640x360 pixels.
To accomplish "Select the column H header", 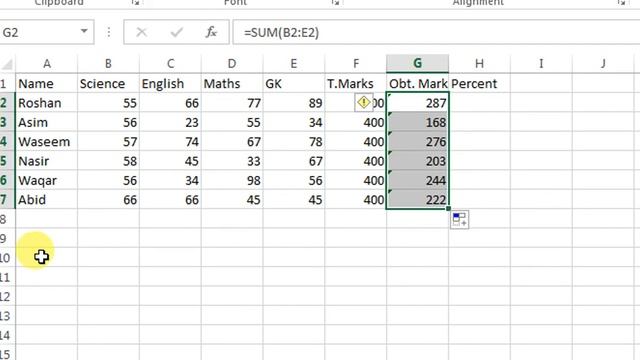I will 480,64.
